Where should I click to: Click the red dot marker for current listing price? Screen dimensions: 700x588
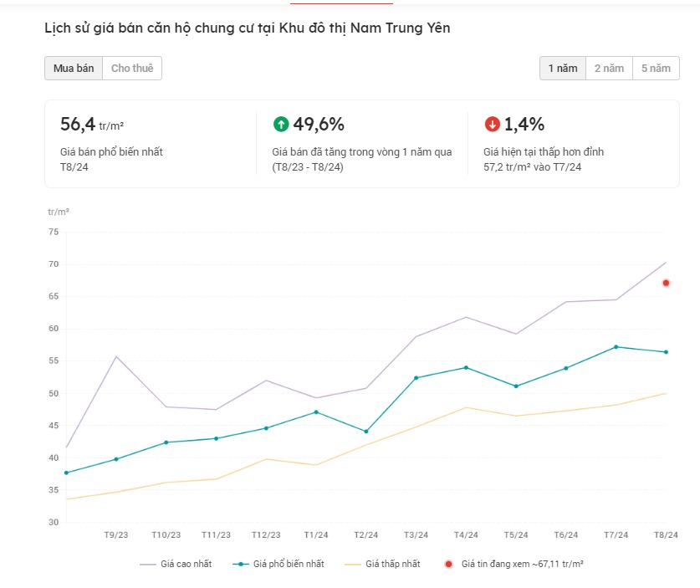[666, 283]
